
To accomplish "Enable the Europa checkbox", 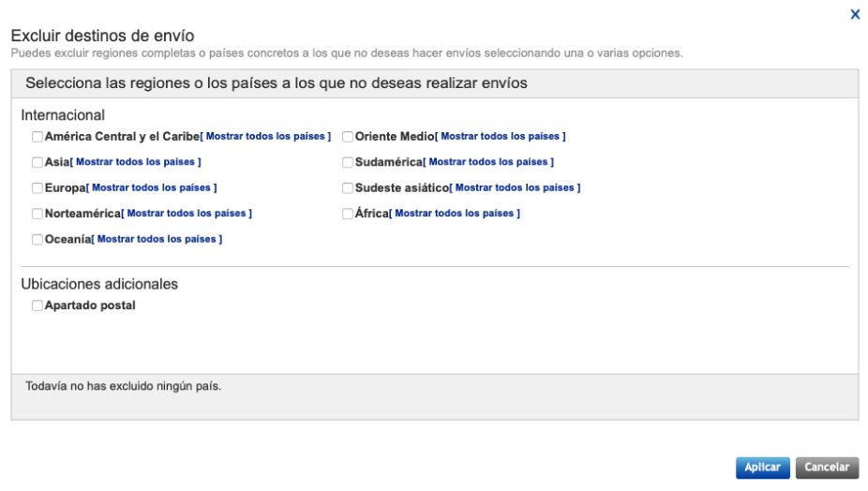I will (37, 188).
